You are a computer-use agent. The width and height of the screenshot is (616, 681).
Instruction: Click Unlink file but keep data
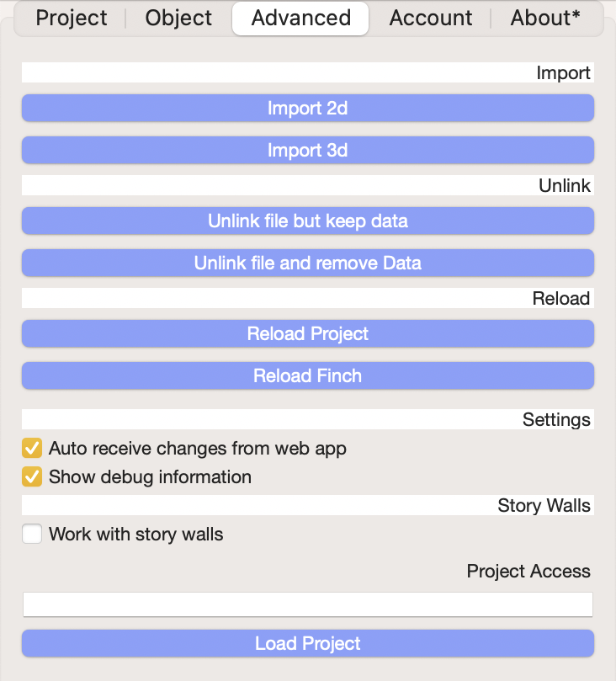308,221
